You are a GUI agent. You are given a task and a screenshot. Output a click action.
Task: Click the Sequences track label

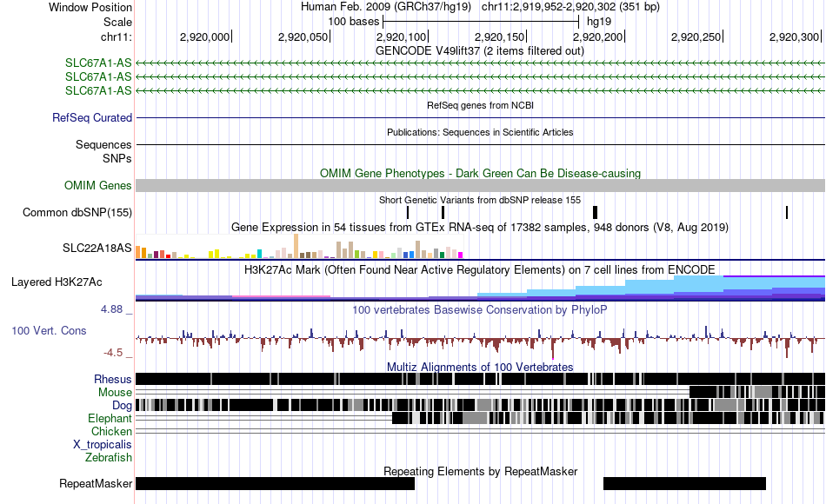pyautogui.click(x=103, y=144)
